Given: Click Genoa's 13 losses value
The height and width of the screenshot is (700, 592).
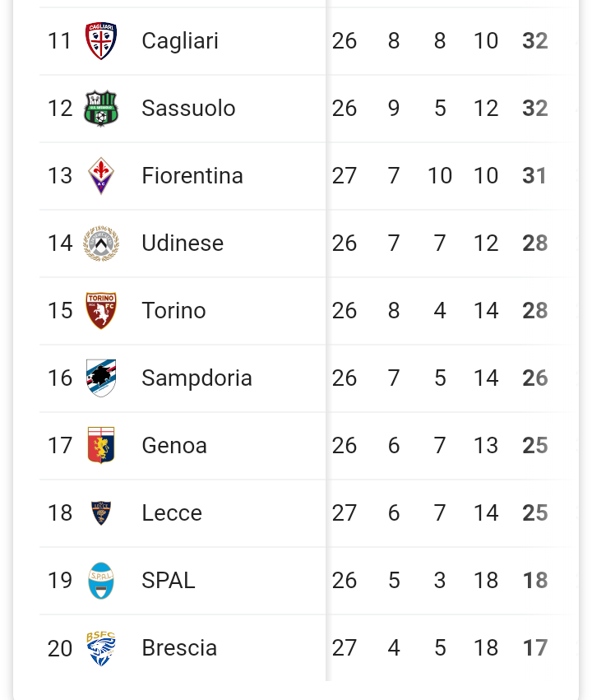Looking at the screenshot, I should tap(485, 445).
